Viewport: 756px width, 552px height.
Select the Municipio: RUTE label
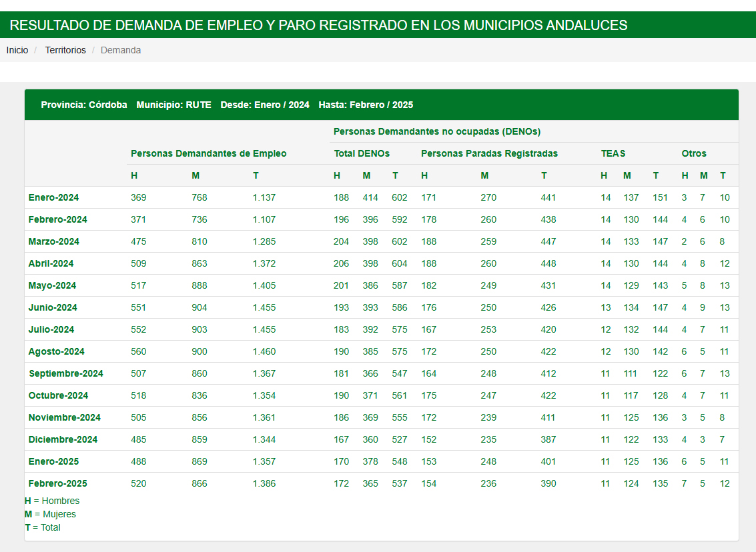click(x=173, y=105)
